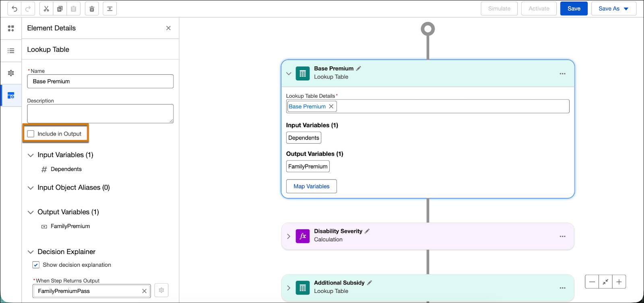Screen dimensions: 644x303
Task: Click the Undo arrow icon
Action: click(14, 8)
